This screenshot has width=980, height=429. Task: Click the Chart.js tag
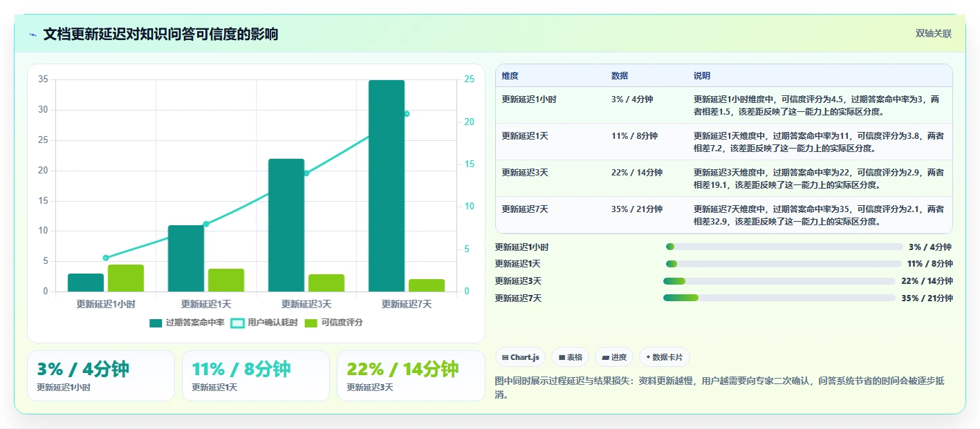(520, 357)
